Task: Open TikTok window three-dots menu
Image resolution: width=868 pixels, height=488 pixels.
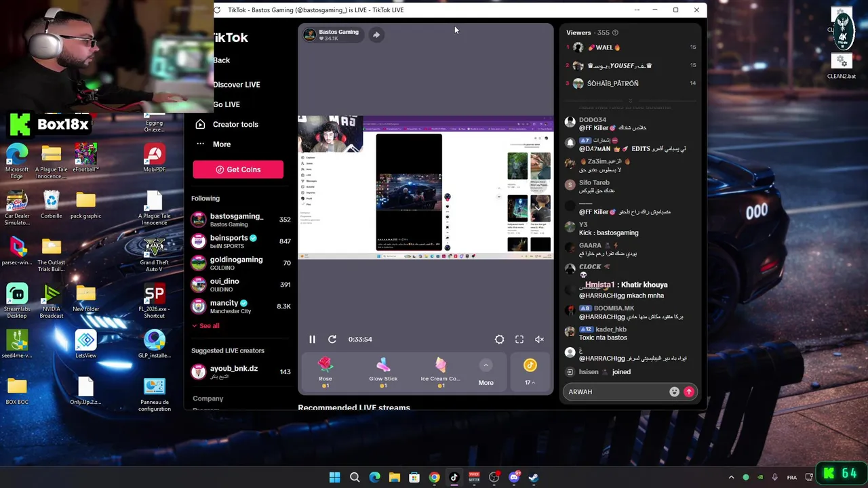Action: pos(637,9)
